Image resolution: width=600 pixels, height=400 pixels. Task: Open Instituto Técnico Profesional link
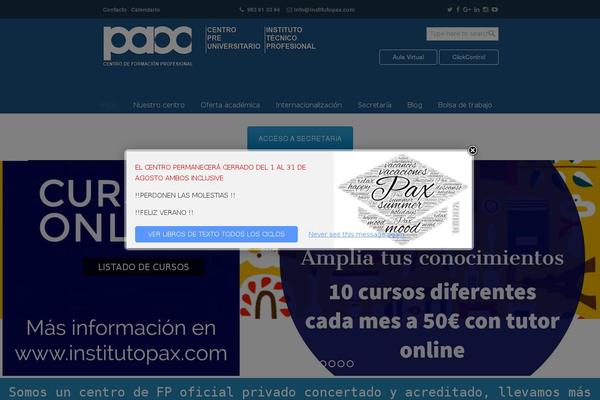coord(290,38)
